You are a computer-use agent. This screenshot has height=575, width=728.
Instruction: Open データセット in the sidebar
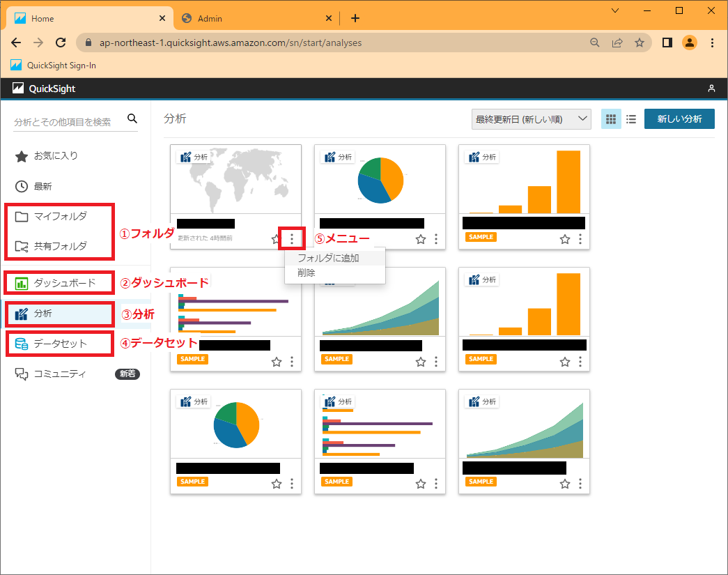coord(51,344)
